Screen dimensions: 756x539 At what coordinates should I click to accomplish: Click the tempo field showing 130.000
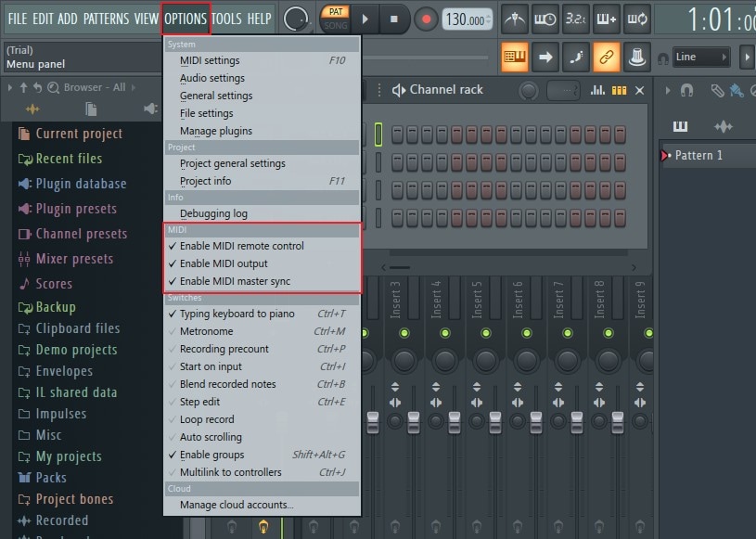pyautogui.click(x=468, y=19)
